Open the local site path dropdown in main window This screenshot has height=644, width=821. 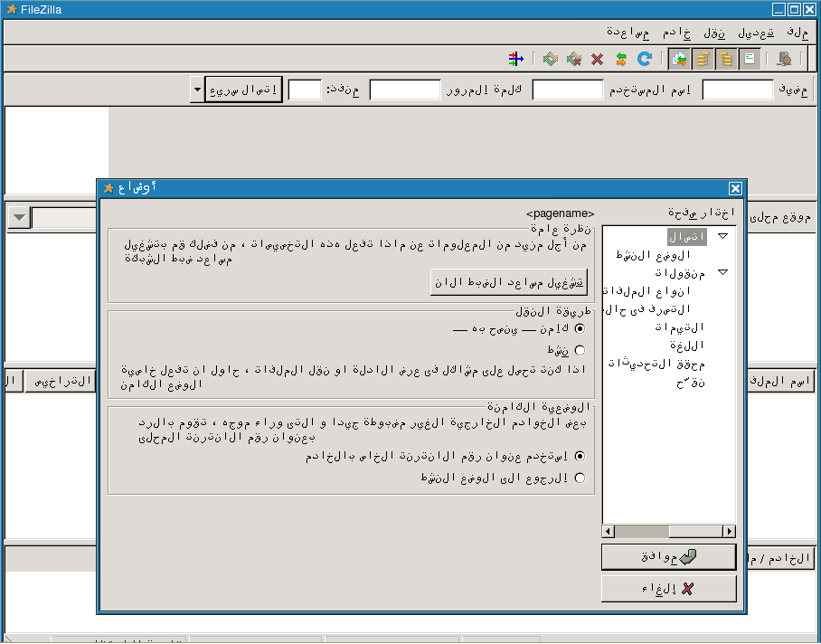(x=19, y=217)
